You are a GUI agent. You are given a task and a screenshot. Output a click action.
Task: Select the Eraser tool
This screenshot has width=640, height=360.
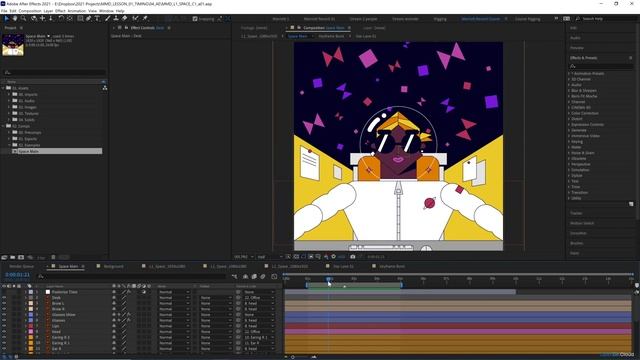(124, 18)
